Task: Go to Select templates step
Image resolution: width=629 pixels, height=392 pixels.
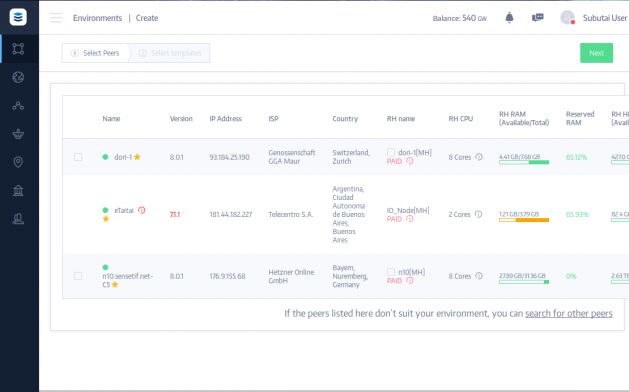Action: [170, 53]
